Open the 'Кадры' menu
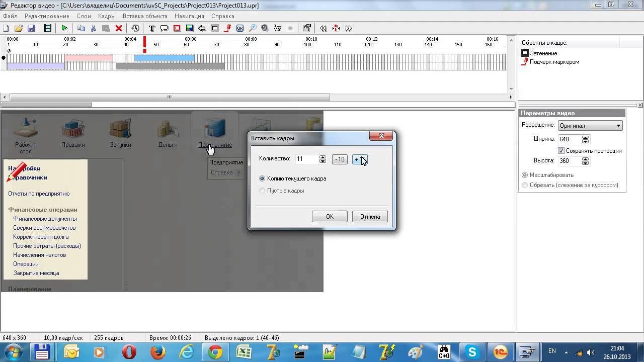Viewport: 644px width, 362px height. (107, 16)
